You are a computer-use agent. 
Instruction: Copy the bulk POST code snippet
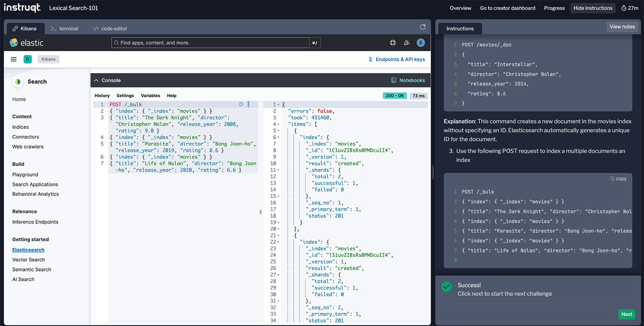(x=618, y=179)
